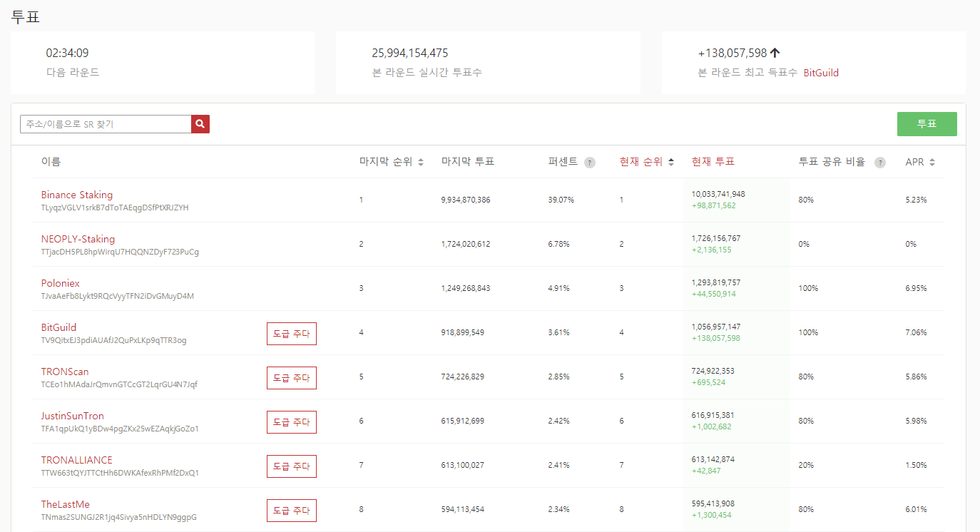Viewport: 980px width, 532px height.
Task: Click the red search magnifier icon
Action: (x=200, y=124)
